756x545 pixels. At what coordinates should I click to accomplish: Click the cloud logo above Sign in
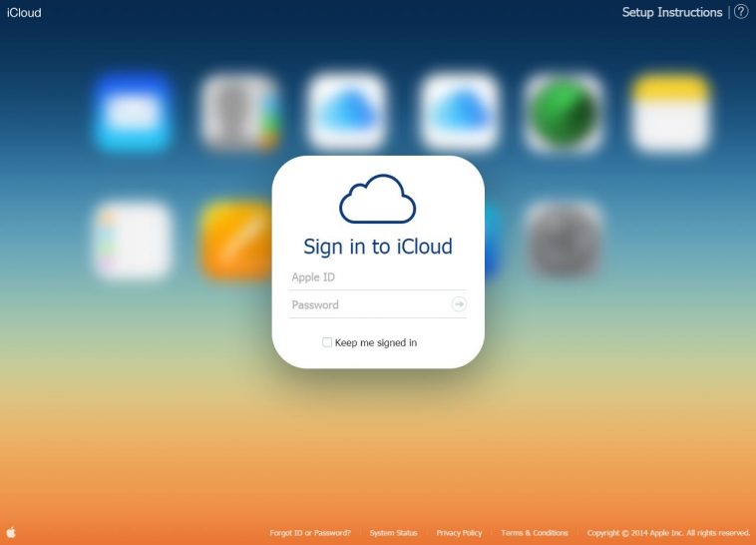click(377, 199)
